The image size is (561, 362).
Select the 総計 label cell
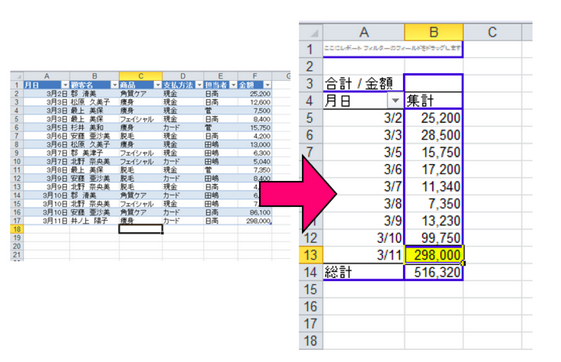[x=364, y=272]
